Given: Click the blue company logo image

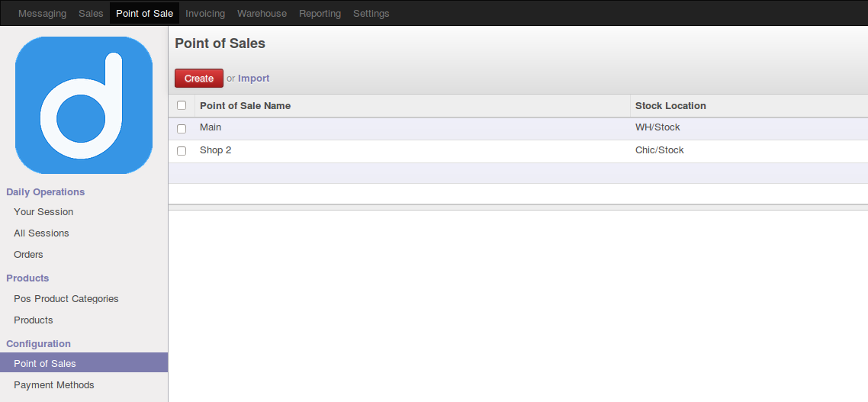Looking at the screenshot, I should pos(84,105).
